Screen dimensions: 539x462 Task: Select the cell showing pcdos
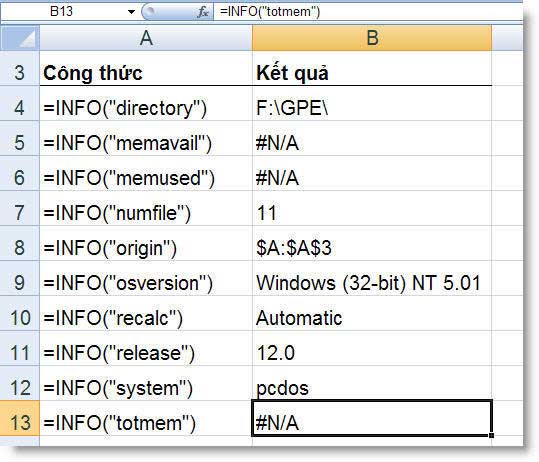click(372, 387)
